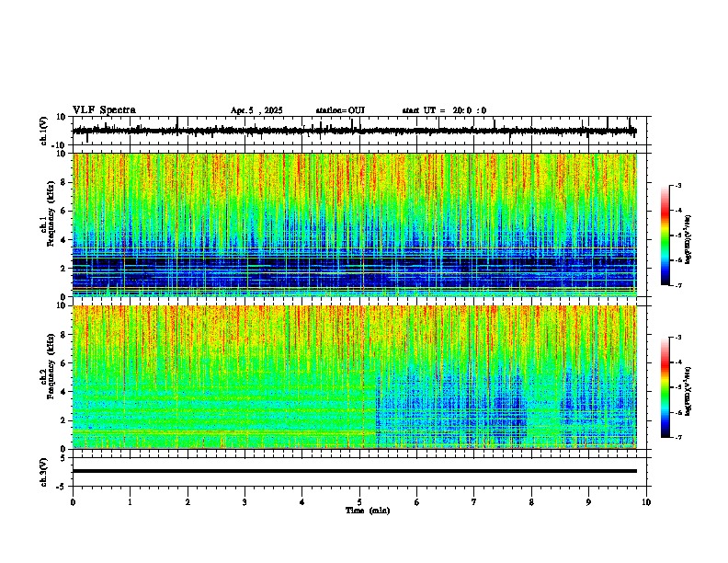Click the "9" tick on the time axis
This screenshot has height=563, width=728.
click(x=588, y=502)
